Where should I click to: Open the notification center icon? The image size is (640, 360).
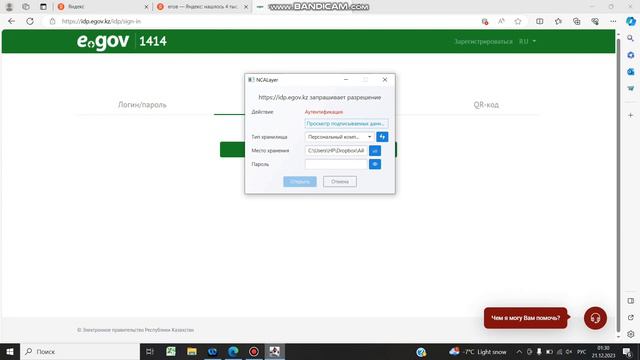pos(627,351)
